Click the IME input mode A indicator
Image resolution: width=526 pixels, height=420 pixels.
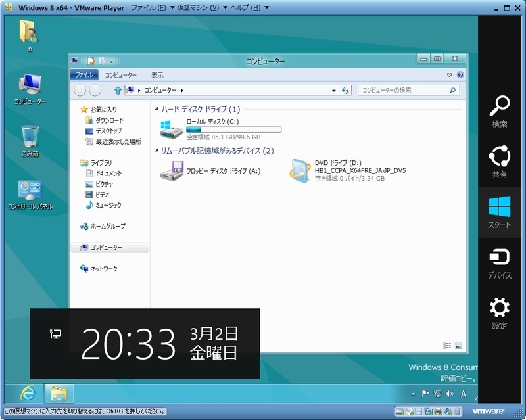[464, 394]
